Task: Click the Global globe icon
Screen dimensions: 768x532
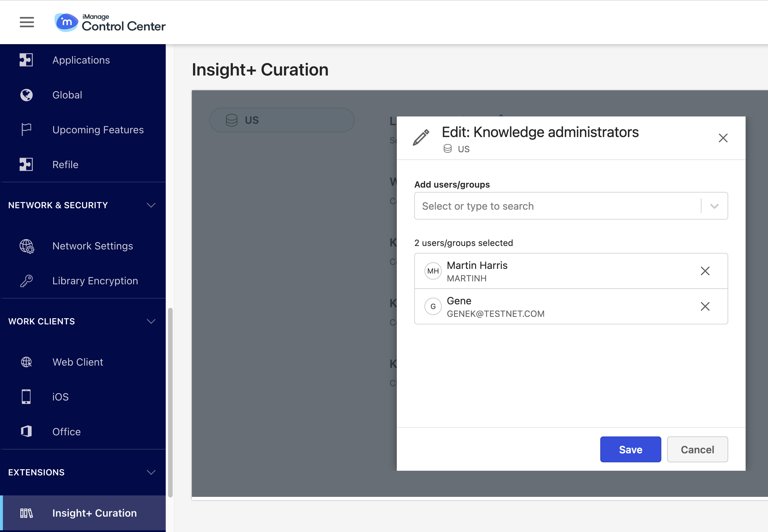Action: (26, 95)
